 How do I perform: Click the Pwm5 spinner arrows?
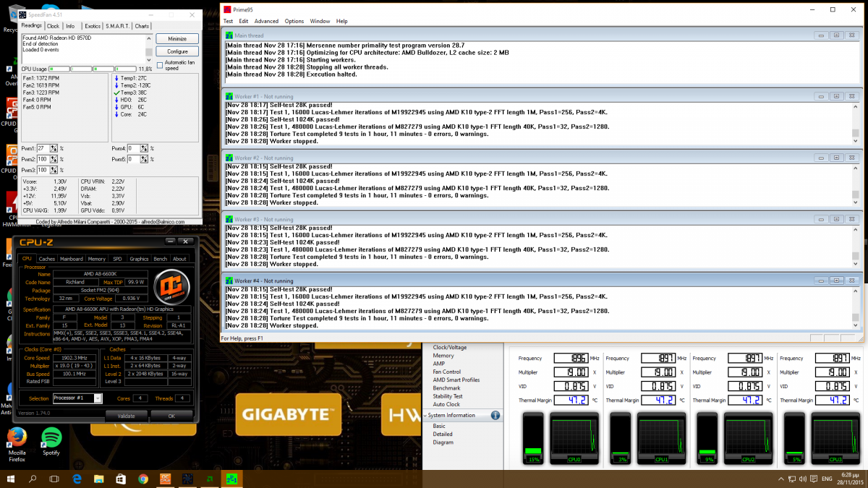[x=145, y=159]
